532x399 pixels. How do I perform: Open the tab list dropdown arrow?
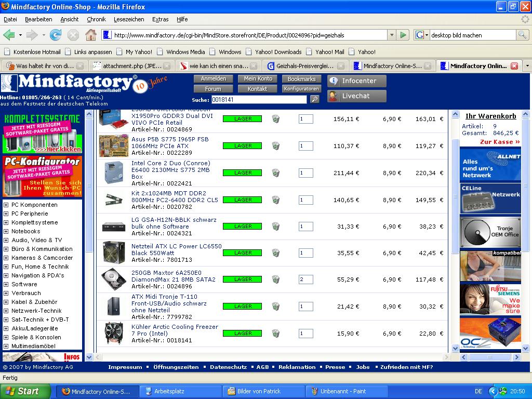click(x=527, y=66)
